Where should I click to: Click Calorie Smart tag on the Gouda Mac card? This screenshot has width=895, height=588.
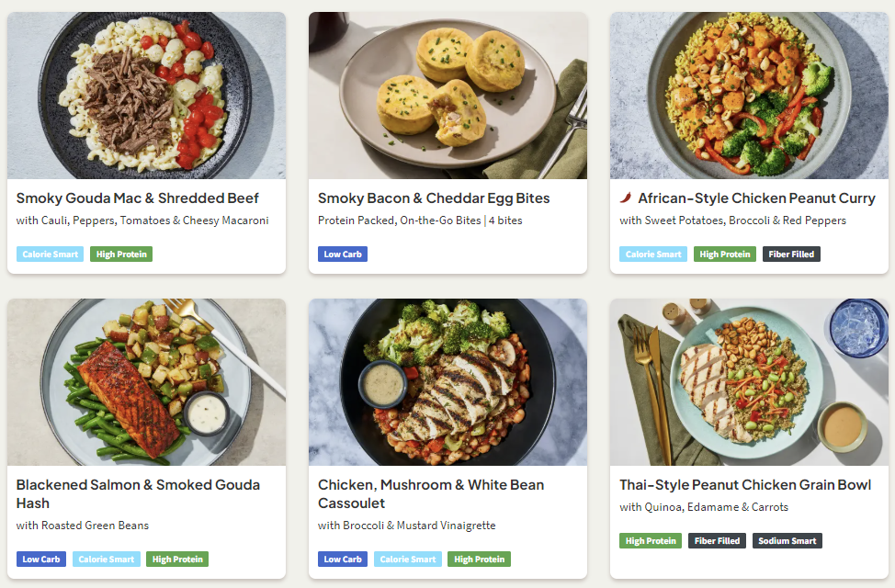coord(50,254)
